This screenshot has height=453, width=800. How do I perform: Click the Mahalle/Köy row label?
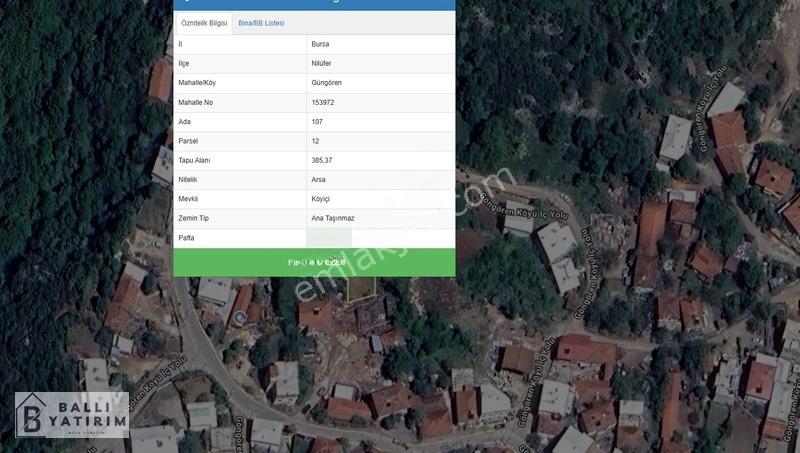(x=197, y=83)
